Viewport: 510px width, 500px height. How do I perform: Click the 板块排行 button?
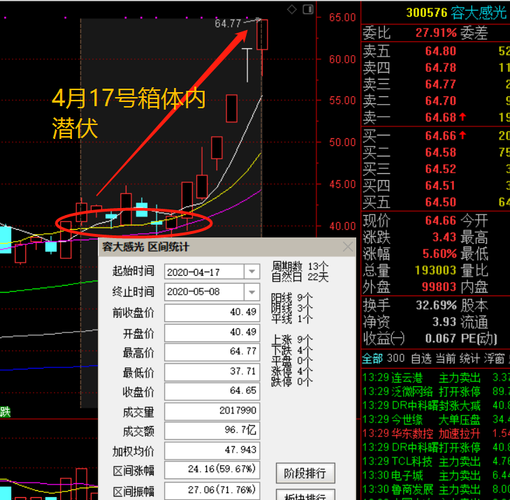305,496
